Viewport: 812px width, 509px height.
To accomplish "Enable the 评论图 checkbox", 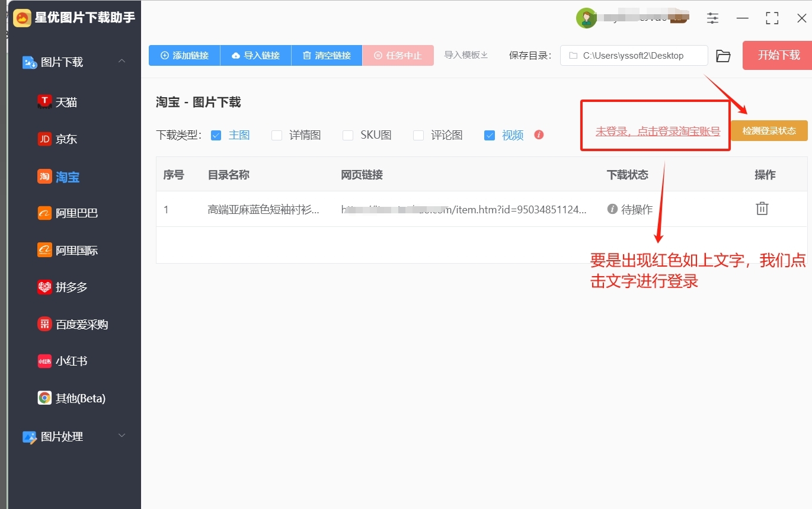I will click(418, 135).
